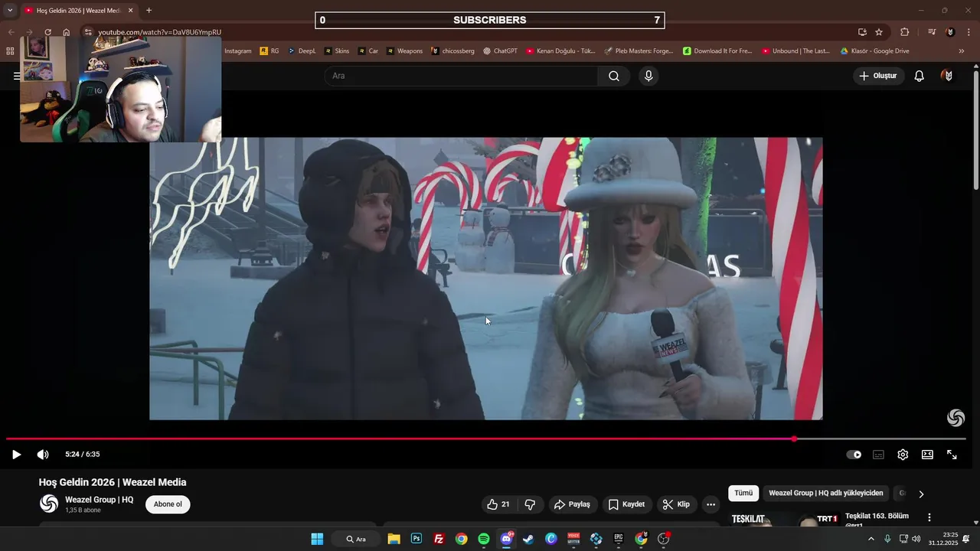
Task: Open the media controls icon in toolbar
Action: 932,32
